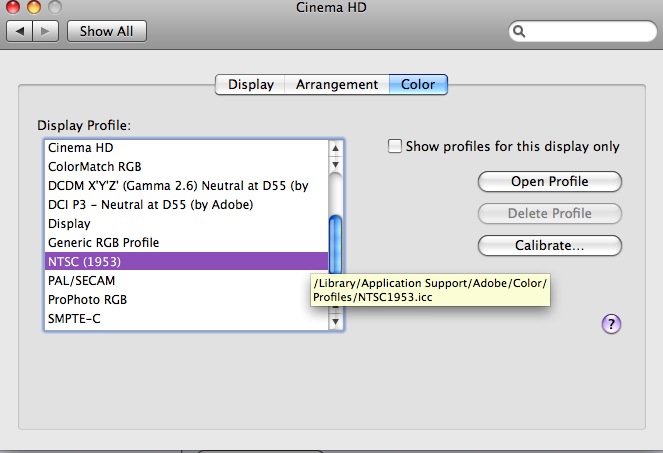Select the PAL/SECAM profile
The width and height of the screenshot is (663, 453).
(x=186, y=281)
